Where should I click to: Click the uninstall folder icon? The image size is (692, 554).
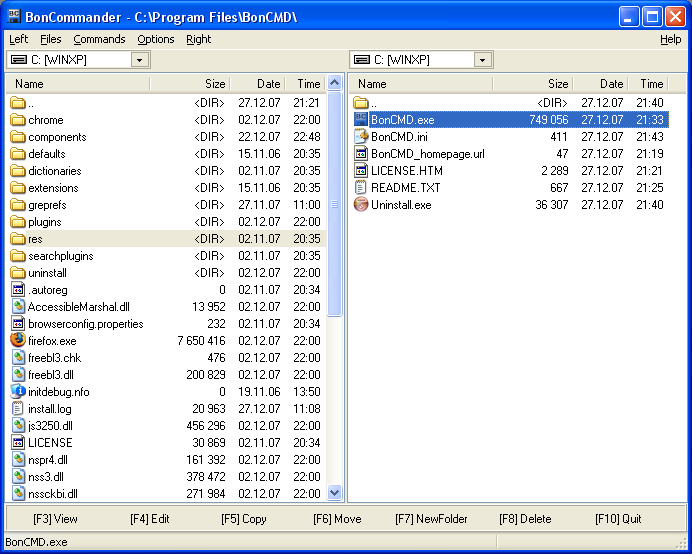pos(18,273)
